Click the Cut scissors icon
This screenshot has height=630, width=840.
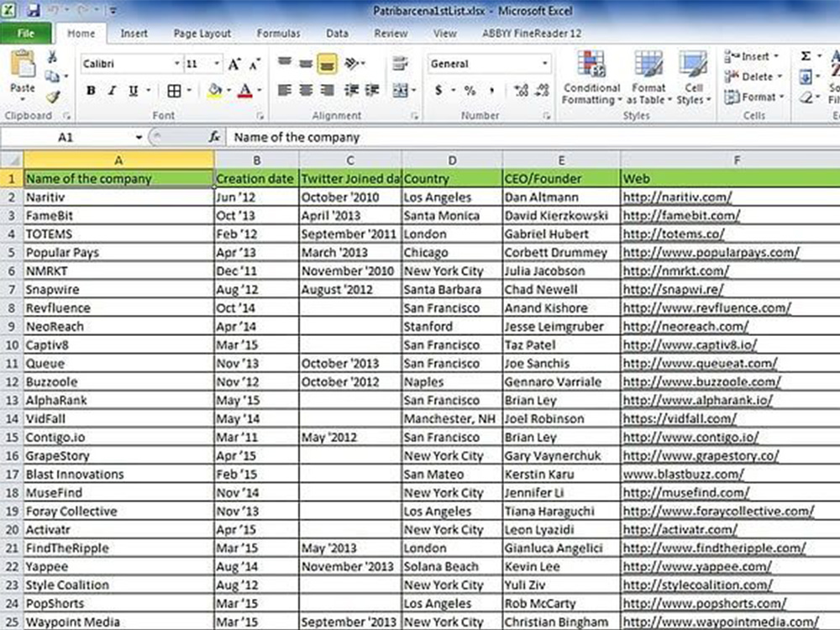click(x=52, y=57)
